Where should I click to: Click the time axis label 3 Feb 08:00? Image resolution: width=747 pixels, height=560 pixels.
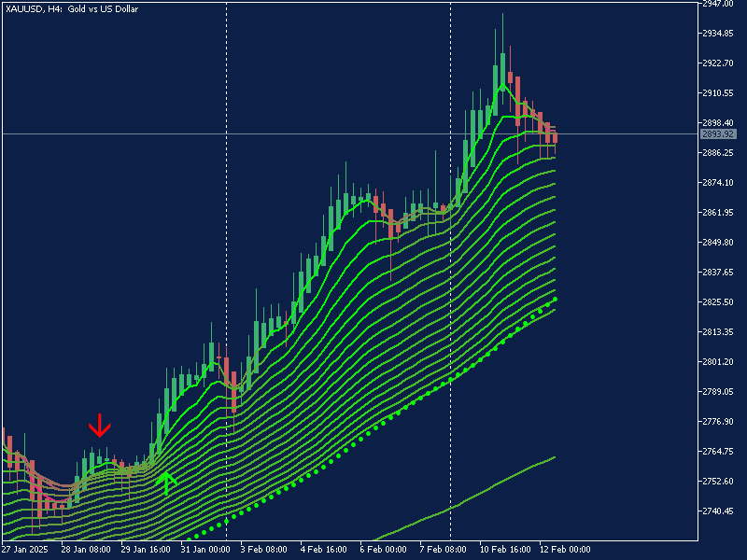264,550
